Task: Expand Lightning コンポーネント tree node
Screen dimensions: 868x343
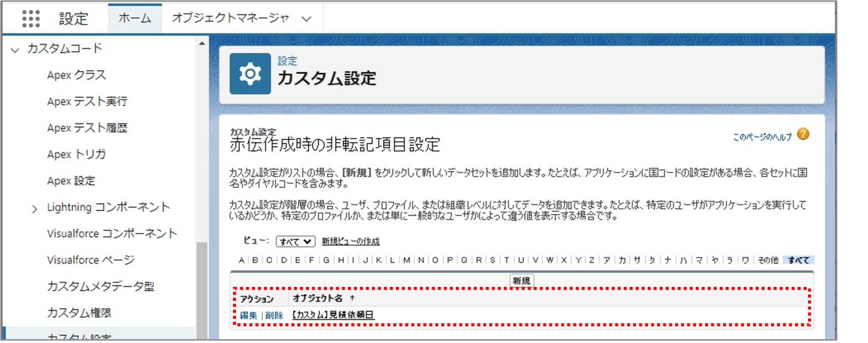Action: (x=35, y=209)
